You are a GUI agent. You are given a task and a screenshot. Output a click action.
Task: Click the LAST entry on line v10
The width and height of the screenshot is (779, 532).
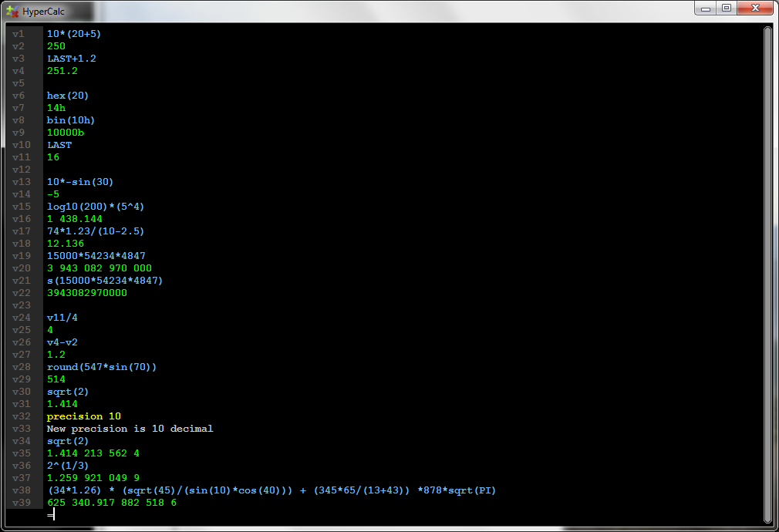(59, 145)
